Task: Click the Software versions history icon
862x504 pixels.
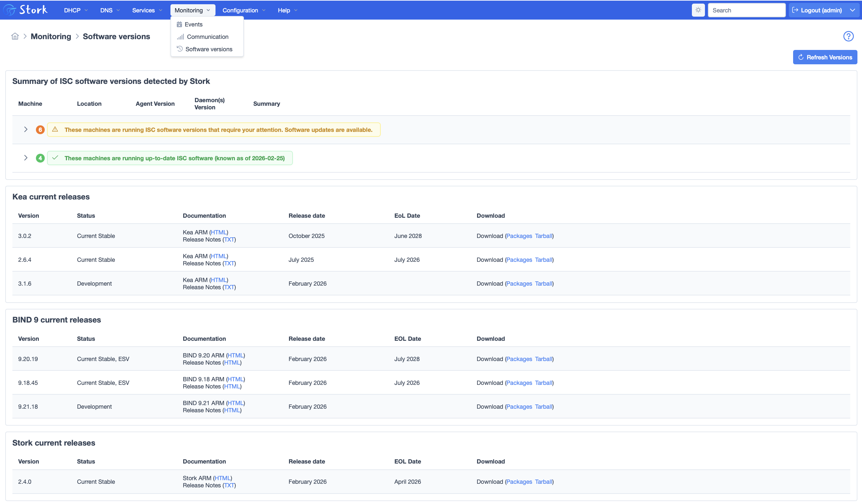Action: [x=180, y=49]
